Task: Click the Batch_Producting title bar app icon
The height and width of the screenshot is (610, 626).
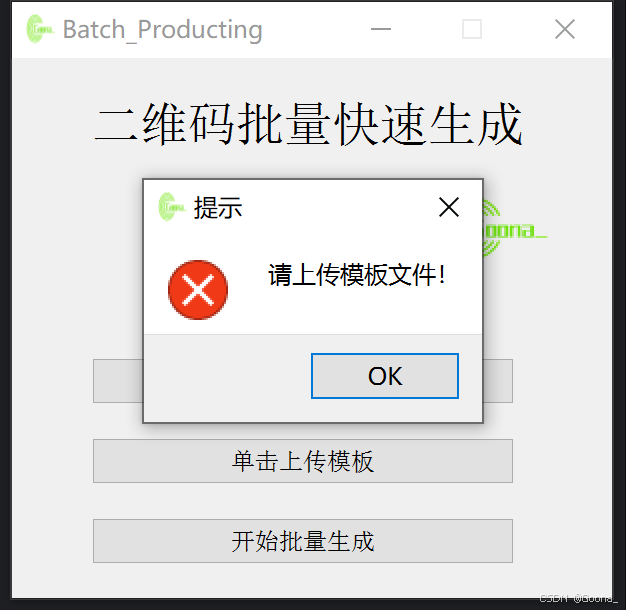Action: tap(39, 29)
